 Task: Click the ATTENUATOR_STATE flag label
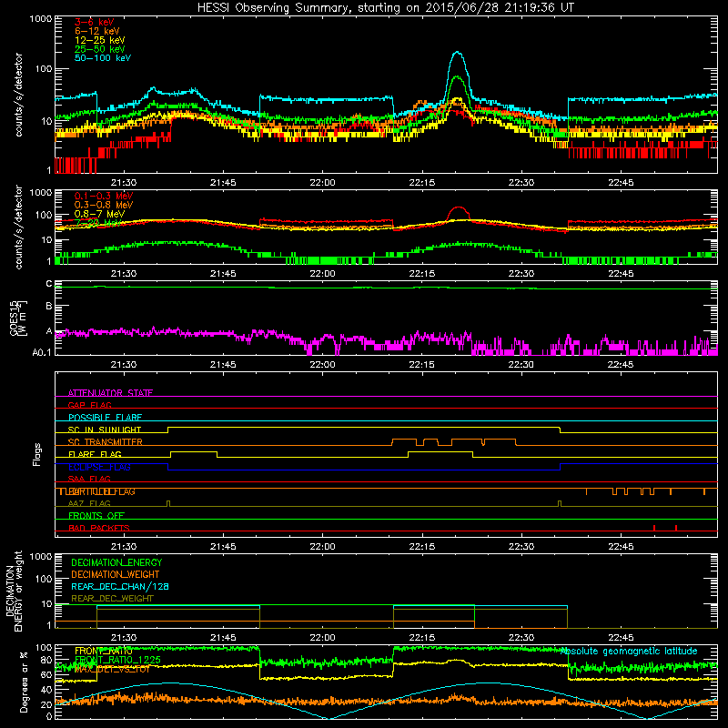coord(110,393)
